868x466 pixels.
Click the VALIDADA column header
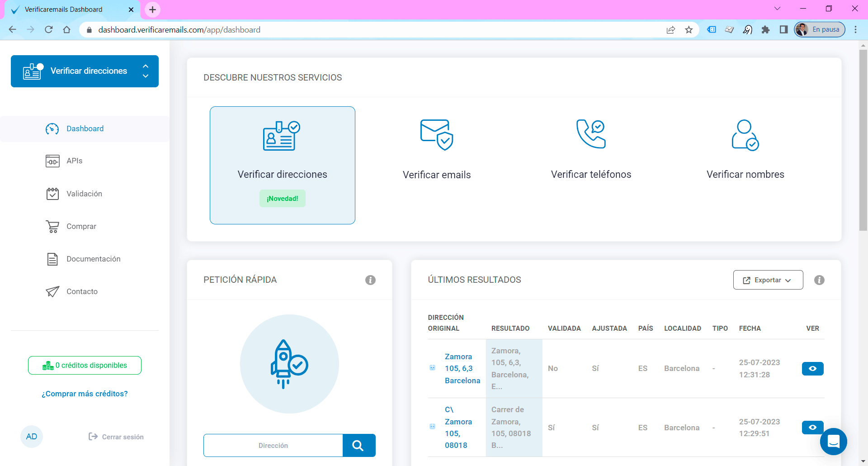pyautogui.click(x=564, y=328)
